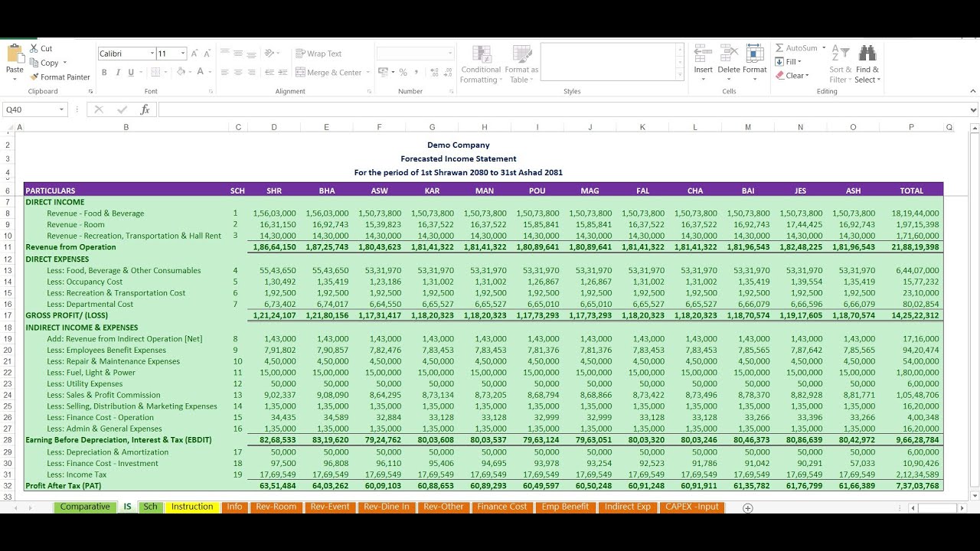Go to the Finance Cost sheet tab

point(502,507)
